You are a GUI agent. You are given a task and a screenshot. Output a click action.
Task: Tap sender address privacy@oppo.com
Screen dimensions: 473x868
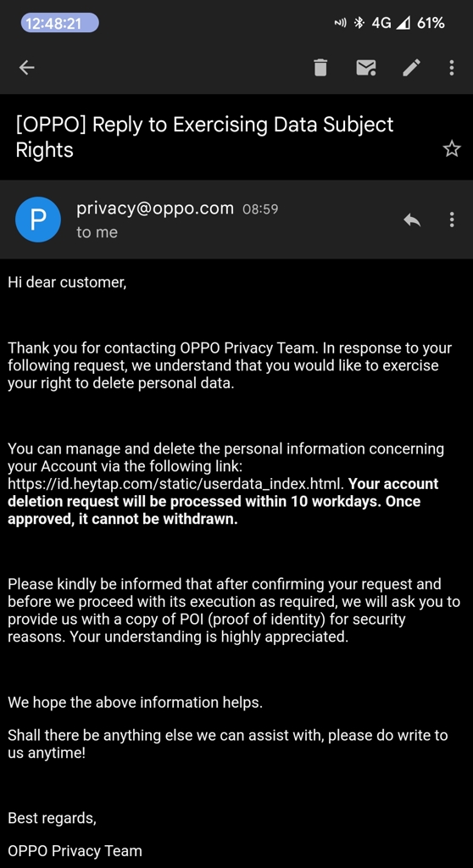point(155,209)
